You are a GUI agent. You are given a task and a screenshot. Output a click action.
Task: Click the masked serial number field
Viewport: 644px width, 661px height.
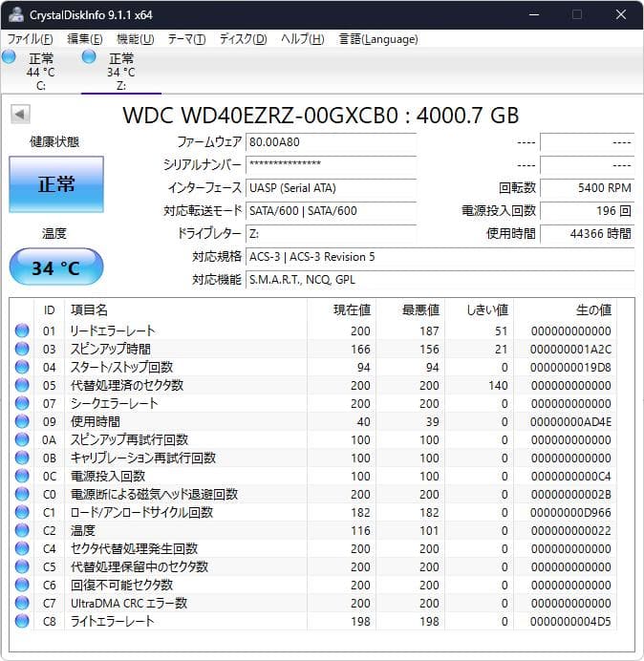point(331,165)
